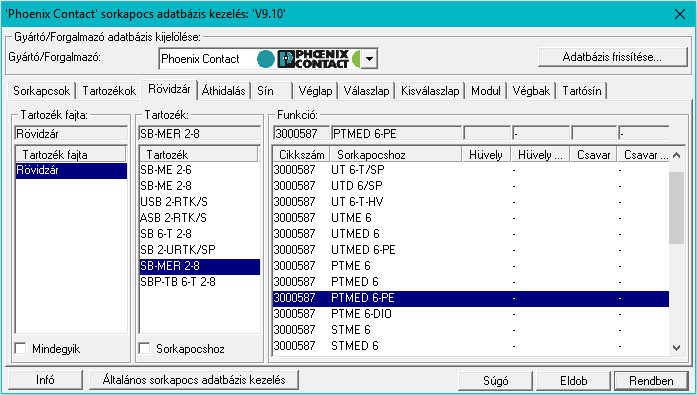The width and height of the screenshot is (697, 395).
Task: Select USB 2-RTK/S in the list
Action: (200, 202)
